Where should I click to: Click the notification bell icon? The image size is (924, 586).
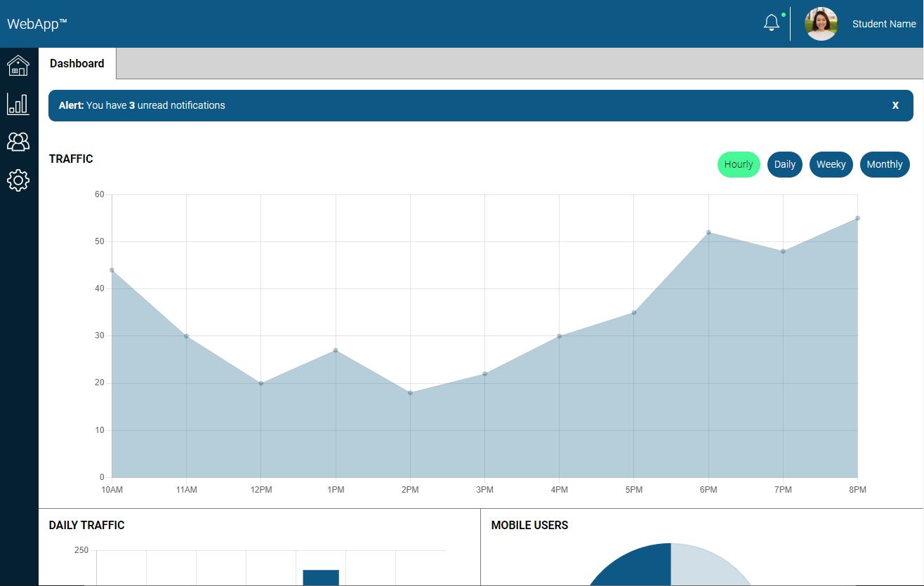tap(772, 23)
